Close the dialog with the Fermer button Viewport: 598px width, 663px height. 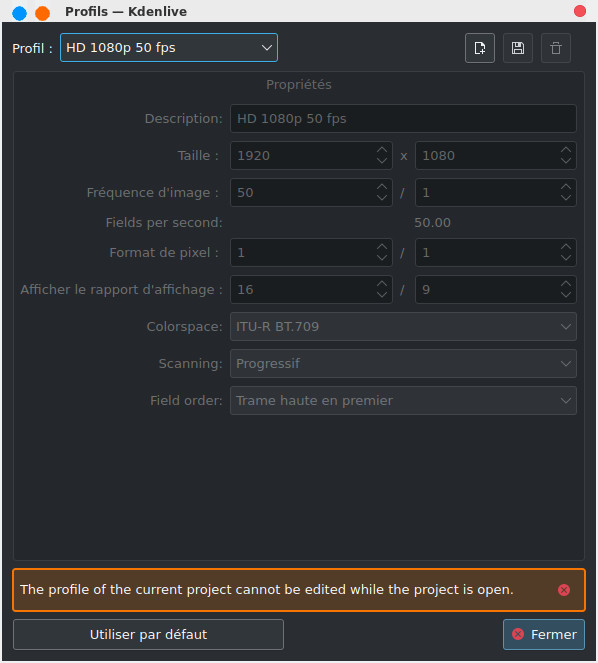click(544, 635)
